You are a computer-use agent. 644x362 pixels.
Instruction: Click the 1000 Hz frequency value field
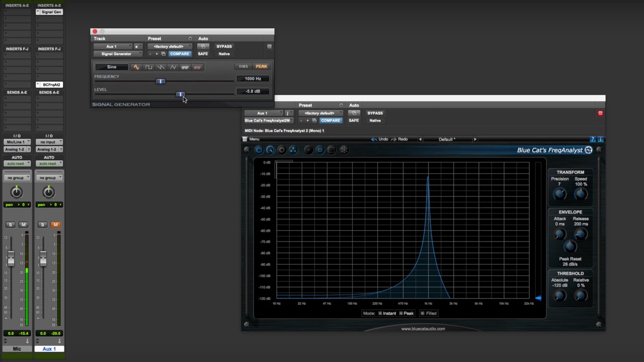click(x=253, y=78)
